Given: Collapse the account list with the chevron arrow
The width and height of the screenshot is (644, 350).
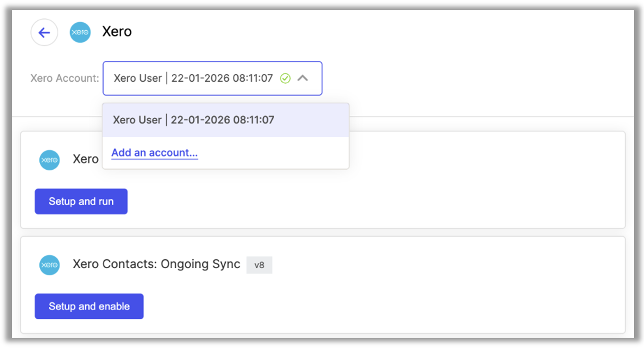Looking at the screenshot, I should 303,78.
